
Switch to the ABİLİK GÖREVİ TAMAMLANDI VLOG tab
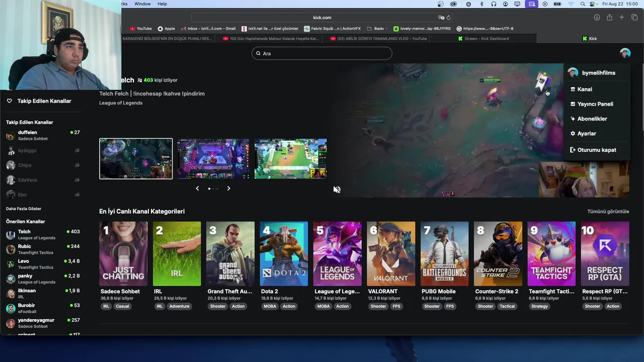point(378,39)
